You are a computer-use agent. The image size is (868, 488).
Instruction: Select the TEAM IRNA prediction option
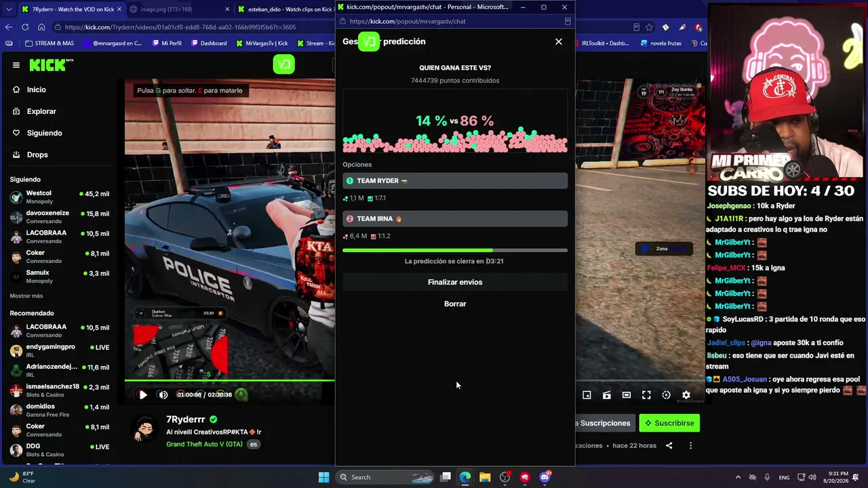[455, 219]
